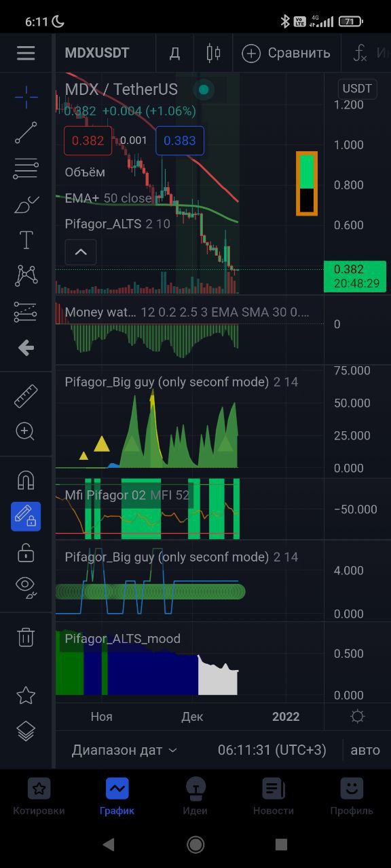Open favorites star toolbar
Viewport: 391px width, 868px height.
(x=26, y=695)
